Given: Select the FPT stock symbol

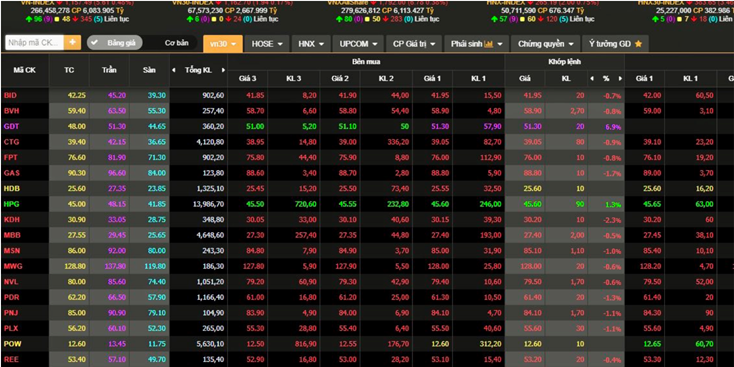Looking at the screenshot, I should point(11,157).
